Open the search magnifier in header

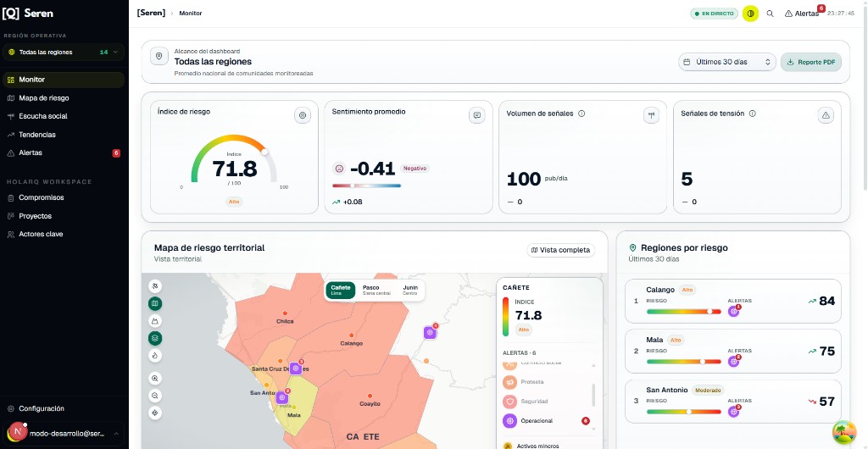pyautogui.click(x=770, y=14)
